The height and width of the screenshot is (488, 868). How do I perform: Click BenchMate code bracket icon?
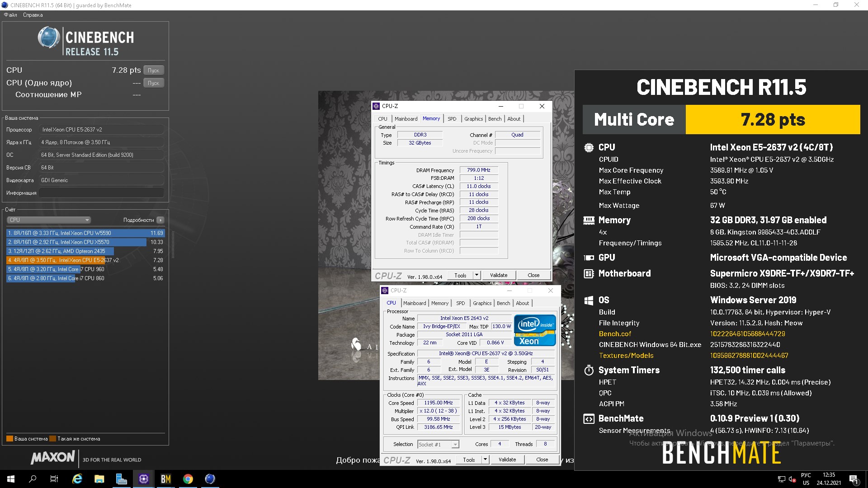[x=589, y=419]
